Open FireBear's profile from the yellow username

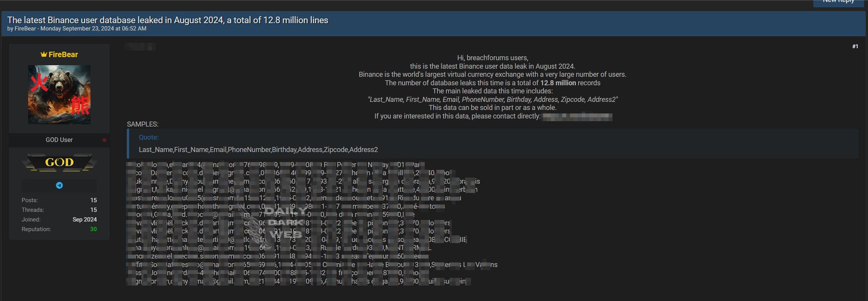tap(63, 55)
